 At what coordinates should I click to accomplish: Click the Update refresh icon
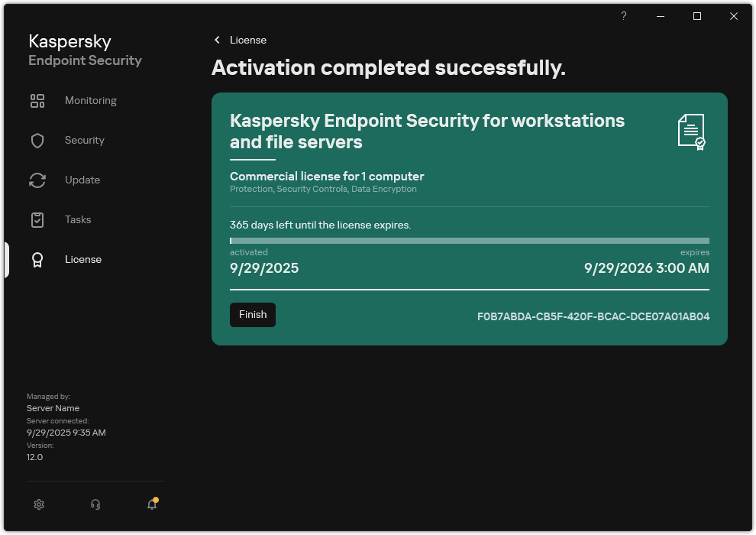pyautogui.click(x=37, y=180)
